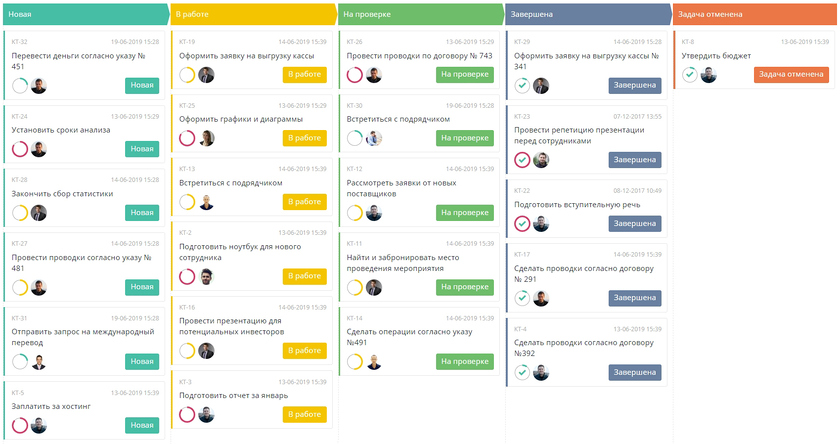Toggle the completion checkmark on card KT-29
The image size is (840, 444).
pyautogui.click(x=522, y=86)
